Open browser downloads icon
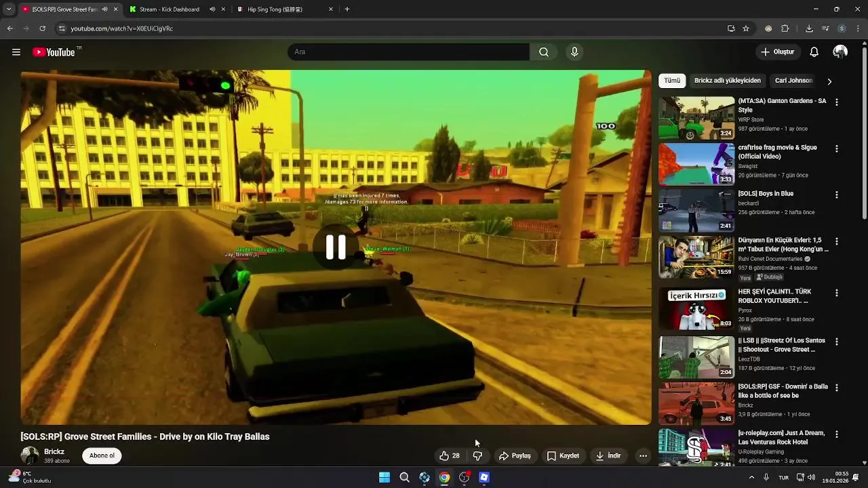868x488 pixels. [809, 28]
